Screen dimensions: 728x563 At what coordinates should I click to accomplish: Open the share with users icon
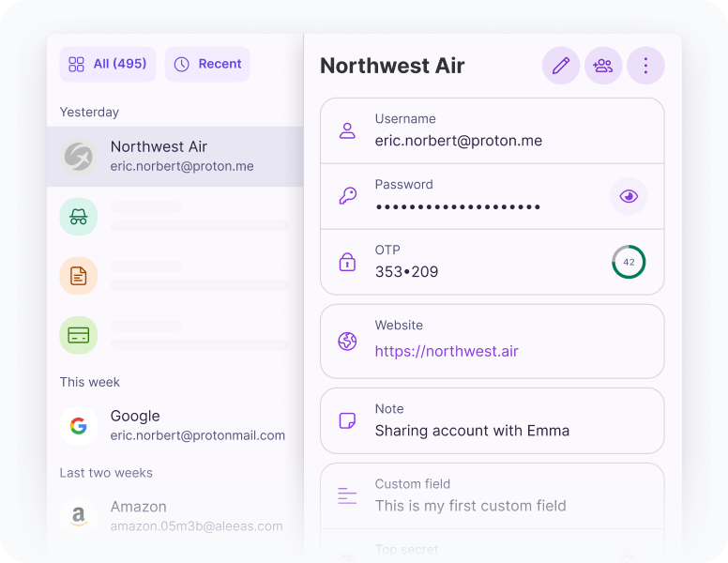click(x=603, y=66)
